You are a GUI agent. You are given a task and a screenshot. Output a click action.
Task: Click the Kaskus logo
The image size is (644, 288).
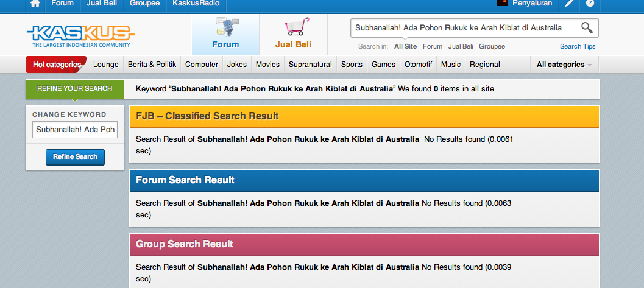coord(81,36)
